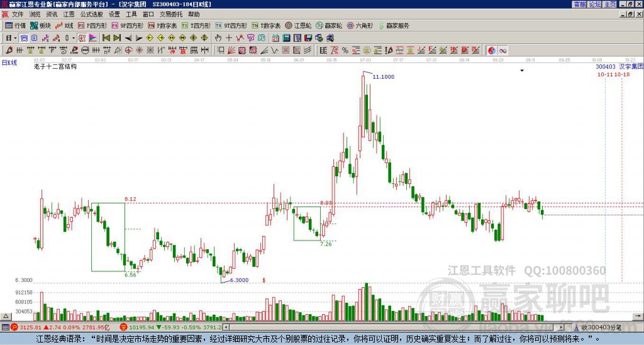This screenshot has height=345, width=644.
Task: Click the 11.1000 high price label
Action: [x=383, y=77]
